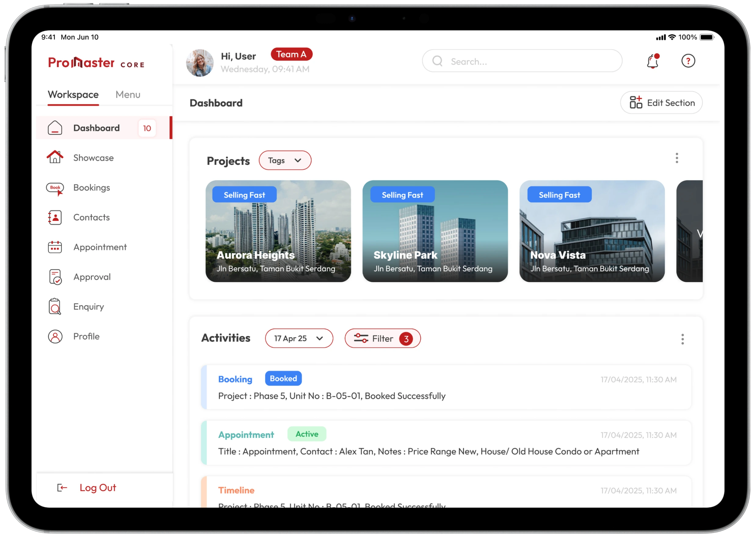Click the Team A badge
The image size is (756, 538).
[291, 54]
